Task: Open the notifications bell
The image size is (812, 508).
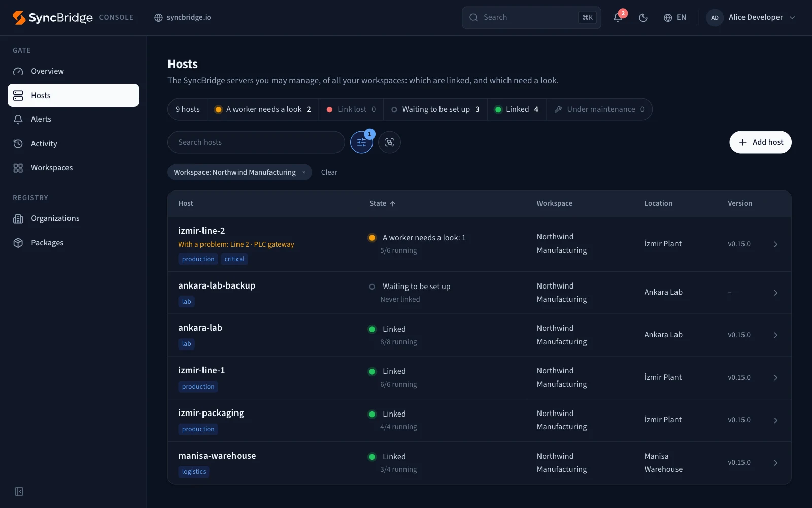Action: 618,17
